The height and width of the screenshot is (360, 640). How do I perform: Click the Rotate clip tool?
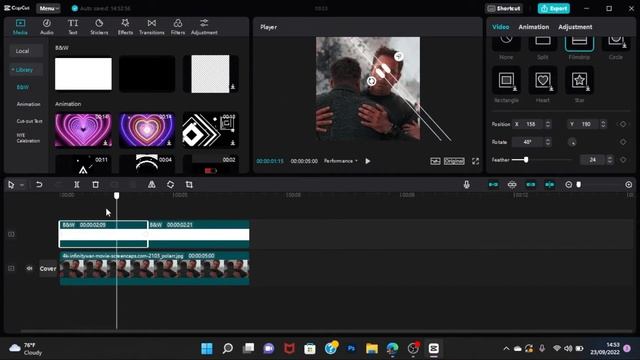coord(170,184)
